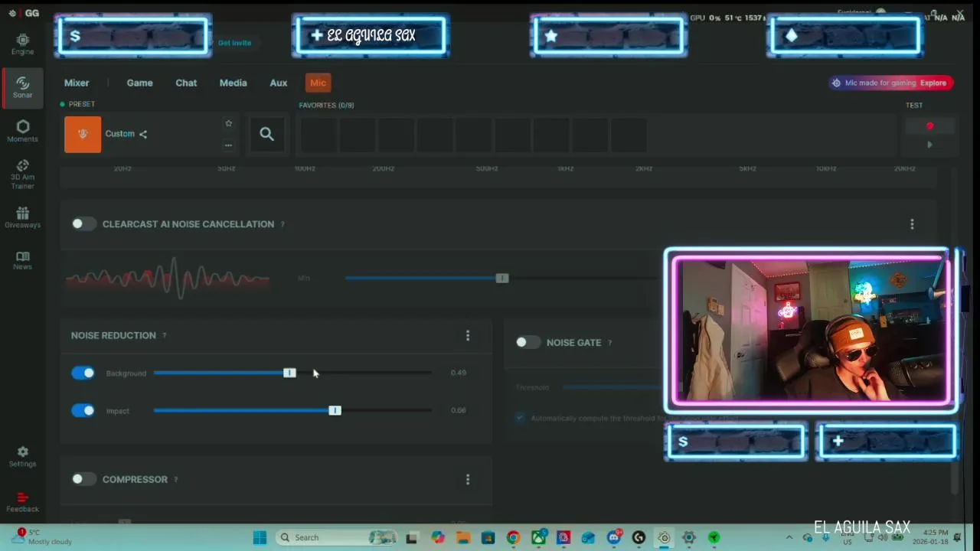
Task: Open the Giveaways section
Action: (22, 217)
